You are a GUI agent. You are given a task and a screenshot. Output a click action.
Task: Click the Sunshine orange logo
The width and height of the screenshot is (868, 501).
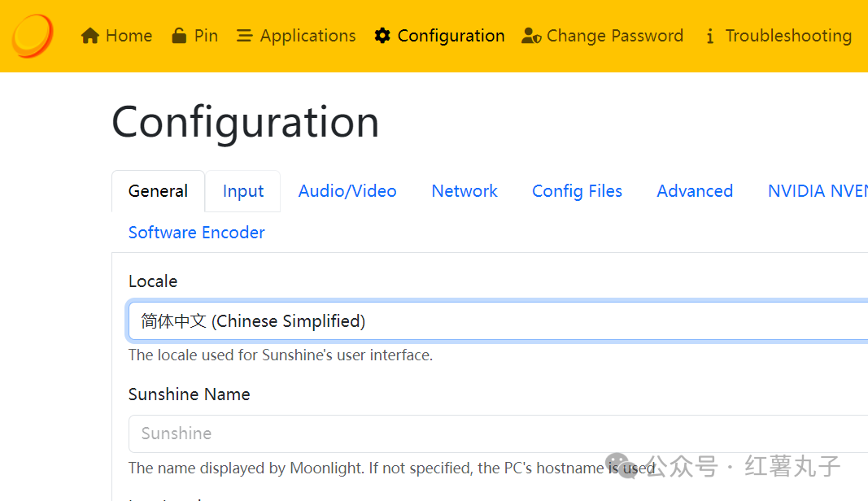pyautogui.click(x=33, y=36)
